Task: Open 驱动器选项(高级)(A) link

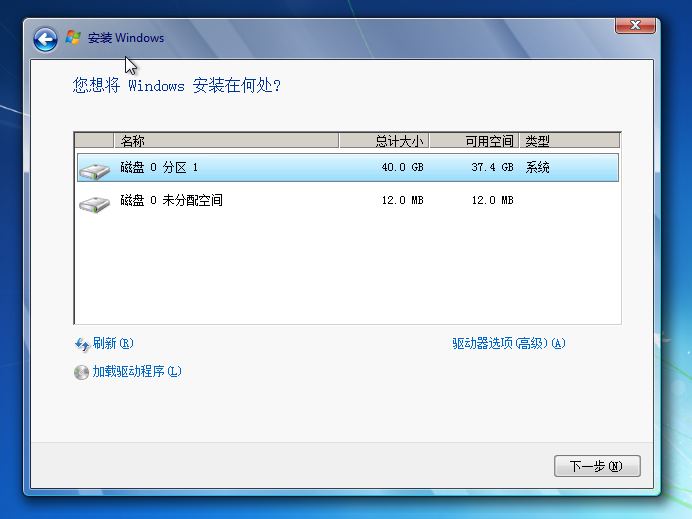Action: click(508, 343)
